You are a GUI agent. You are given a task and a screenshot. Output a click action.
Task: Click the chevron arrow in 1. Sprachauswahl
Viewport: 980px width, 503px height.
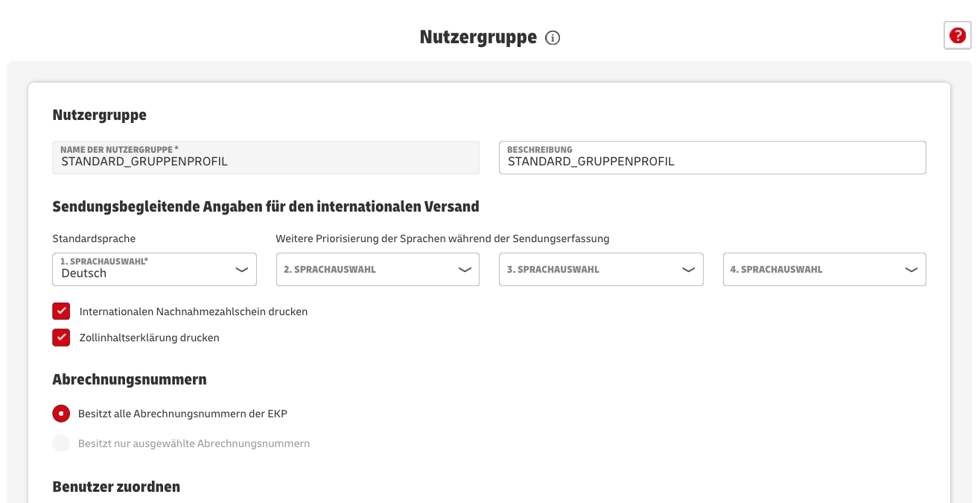(x=241, y=270)
